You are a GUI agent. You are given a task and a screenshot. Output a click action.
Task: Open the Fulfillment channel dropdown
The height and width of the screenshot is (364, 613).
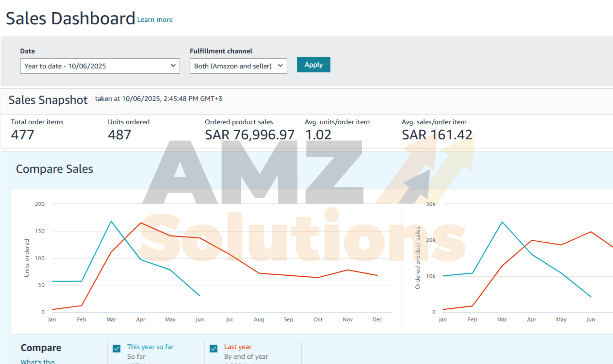click(238, 66)
